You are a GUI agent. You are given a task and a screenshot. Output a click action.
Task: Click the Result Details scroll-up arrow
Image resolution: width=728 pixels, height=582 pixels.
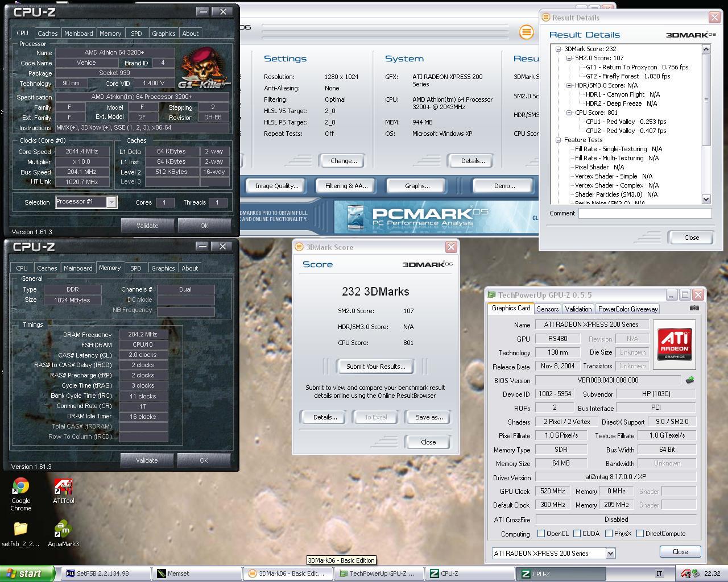[706, 49]
